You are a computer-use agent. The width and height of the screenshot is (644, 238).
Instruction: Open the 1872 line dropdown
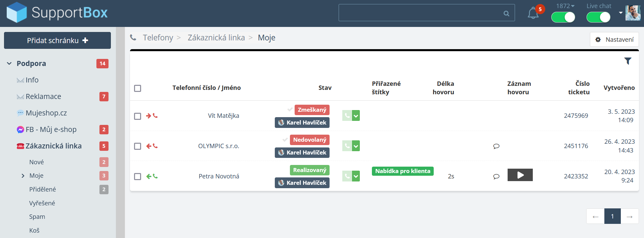click(565, 6)
